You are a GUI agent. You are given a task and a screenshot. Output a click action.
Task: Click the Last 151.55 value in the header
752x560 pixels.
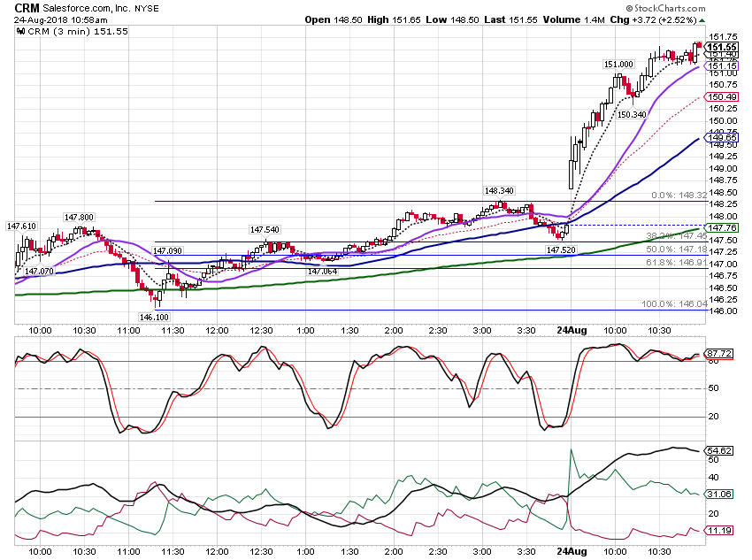click(510, 19)
